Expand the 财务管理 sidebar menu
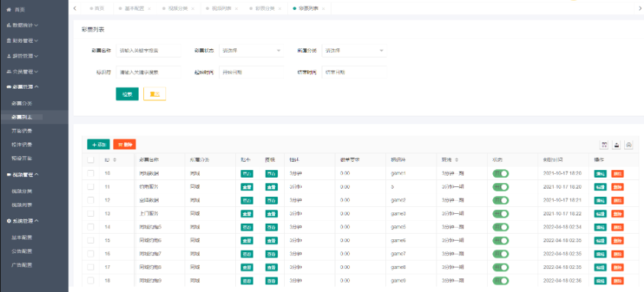This screenshot has width=644, height=292. (x=34, y=41)
